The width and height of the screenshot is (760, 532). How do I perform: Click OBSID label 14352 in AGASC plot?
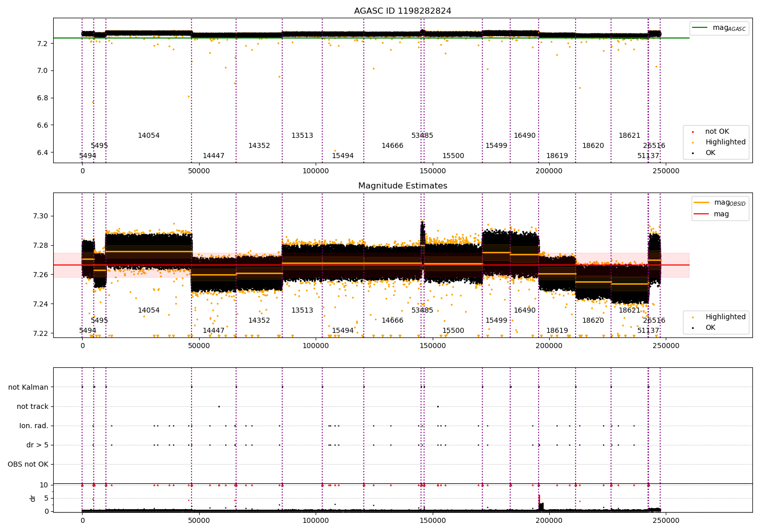pyautogui.click(x=259, y=146)
